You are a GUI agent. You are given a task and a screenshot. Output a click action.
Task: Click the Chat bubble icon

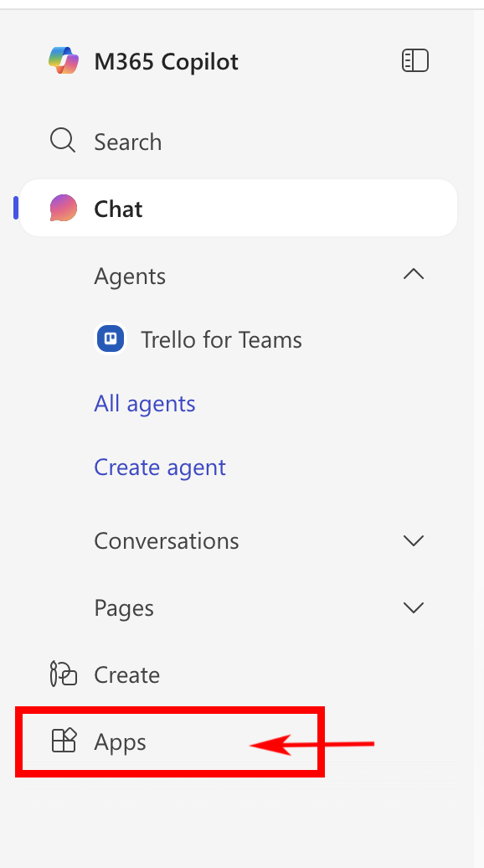coord(64,208)
